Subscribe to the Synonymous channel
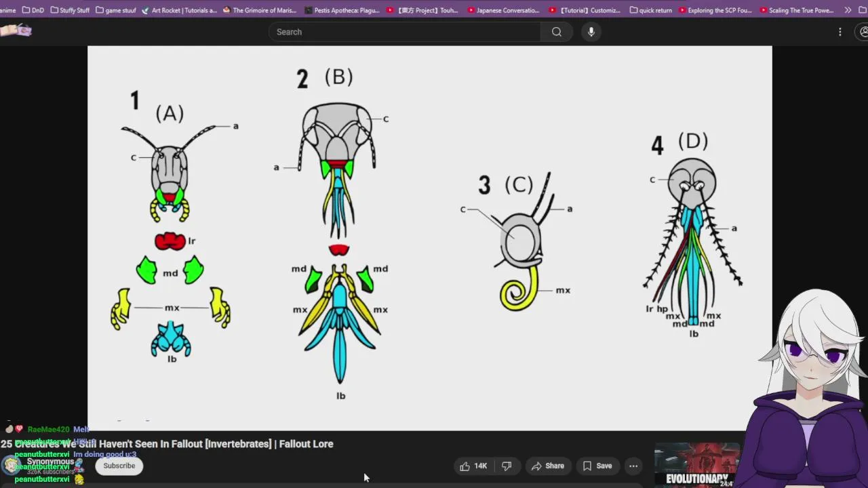 click(x=119, y=466)
